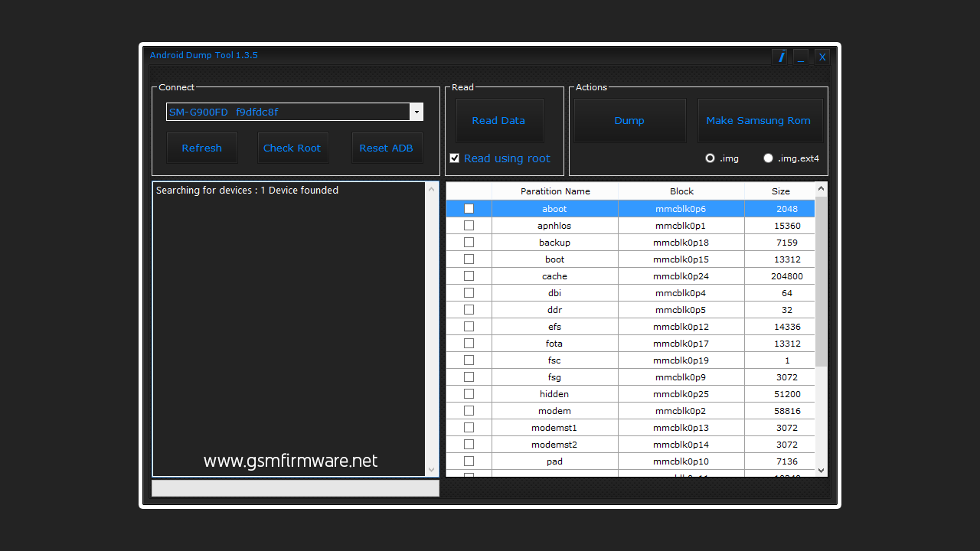
Task: Click the Size column header
Action: tap(780, 191)
